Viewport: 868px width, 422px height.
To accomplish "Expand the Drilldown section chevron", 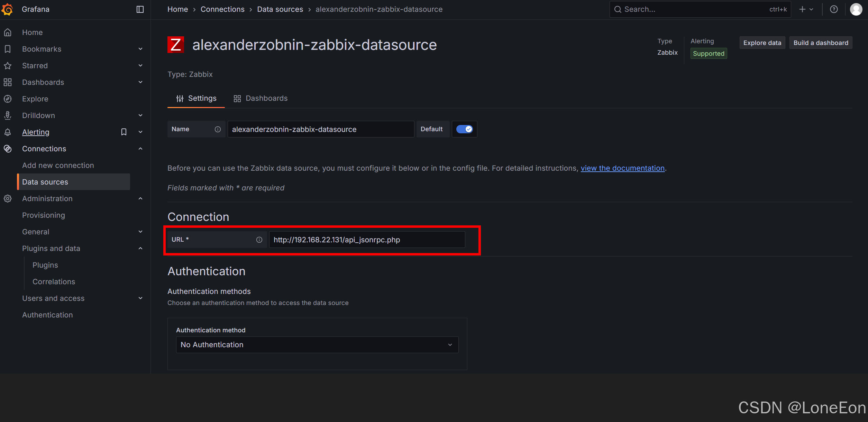I will (140, 115).
